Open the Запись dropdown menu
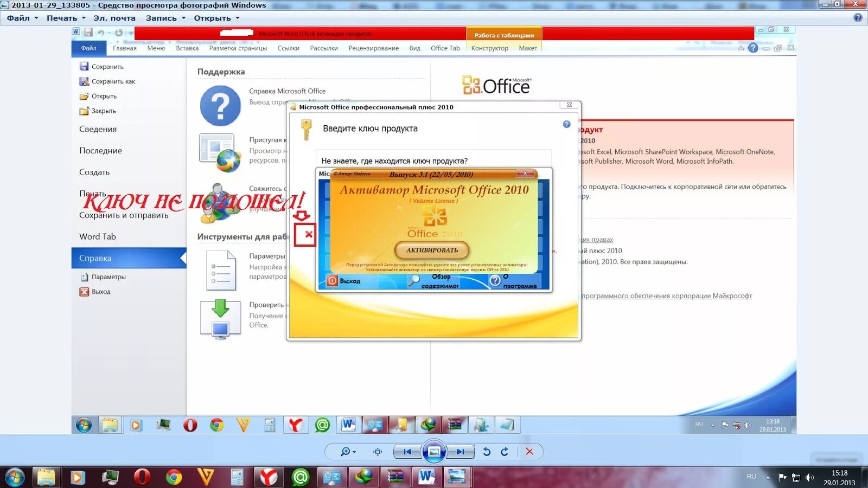Screen dimensions: 868x488 click(165, 18)
